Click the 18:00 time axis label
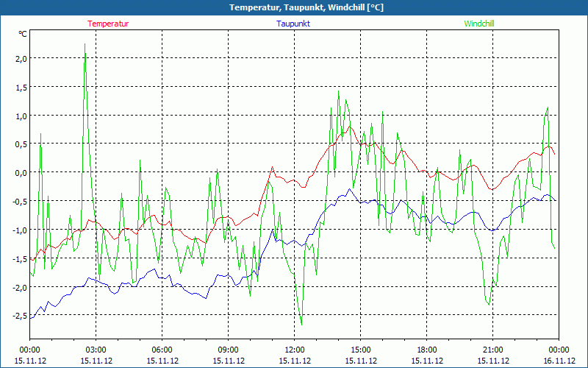Viewport: 588px width, 368px height. point(426,350)
